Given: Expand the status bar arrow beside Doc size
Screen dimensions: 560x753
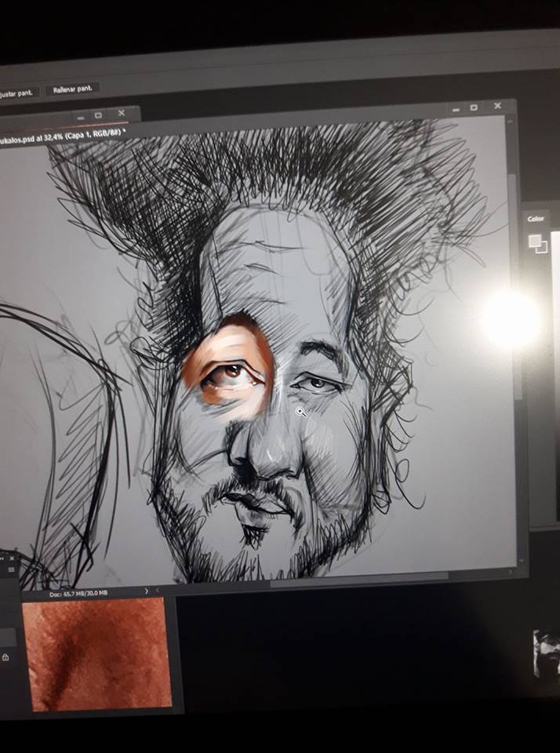Looking at the screenshot, I should click(147, 590).
